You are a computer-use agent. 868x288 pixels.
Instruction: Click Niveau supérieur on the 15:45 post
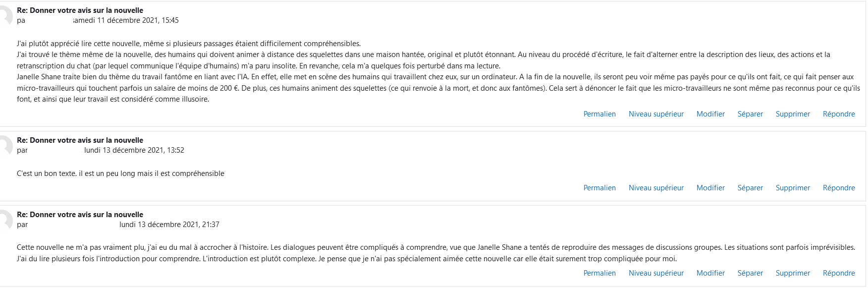coord(656,114)
